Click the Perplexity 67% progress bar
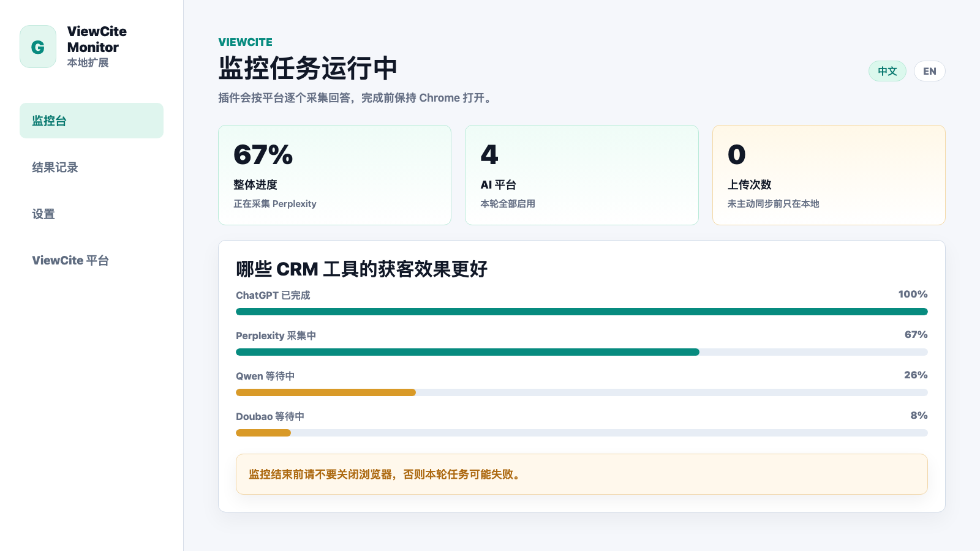 [x=582, y=352]
